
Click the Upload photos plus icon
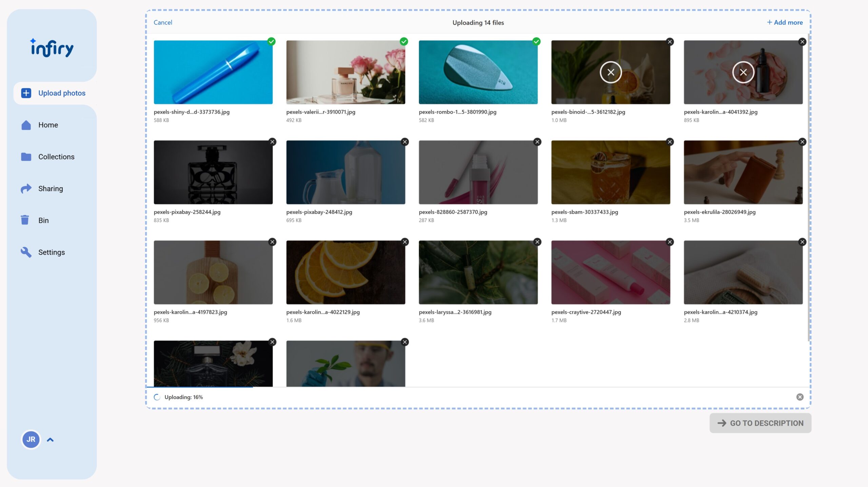coord(26,93)
